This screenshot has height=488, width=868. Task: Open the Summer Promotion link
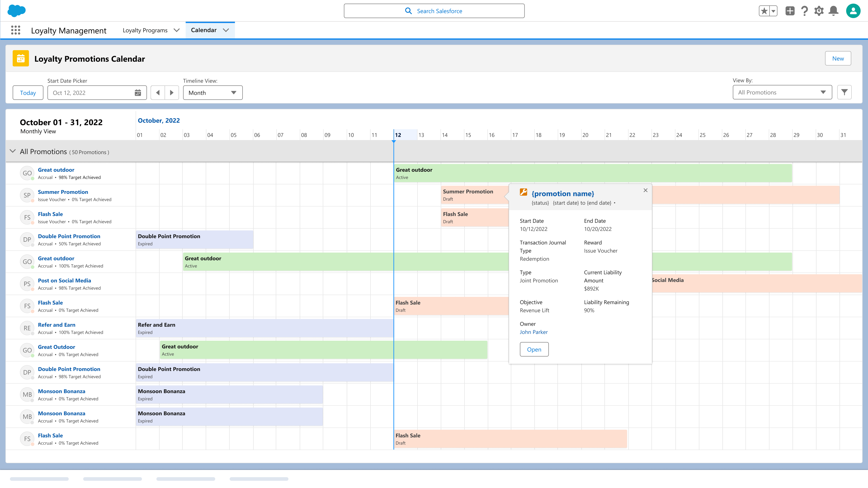pos(63,192)
